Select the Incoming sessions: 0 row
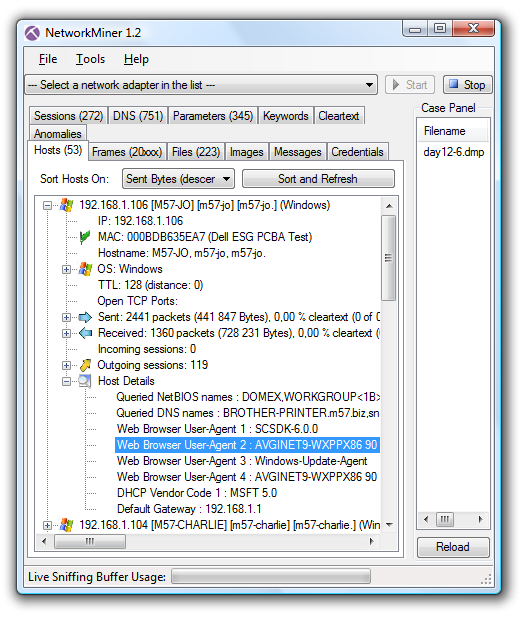 click(x=147, y=349)
